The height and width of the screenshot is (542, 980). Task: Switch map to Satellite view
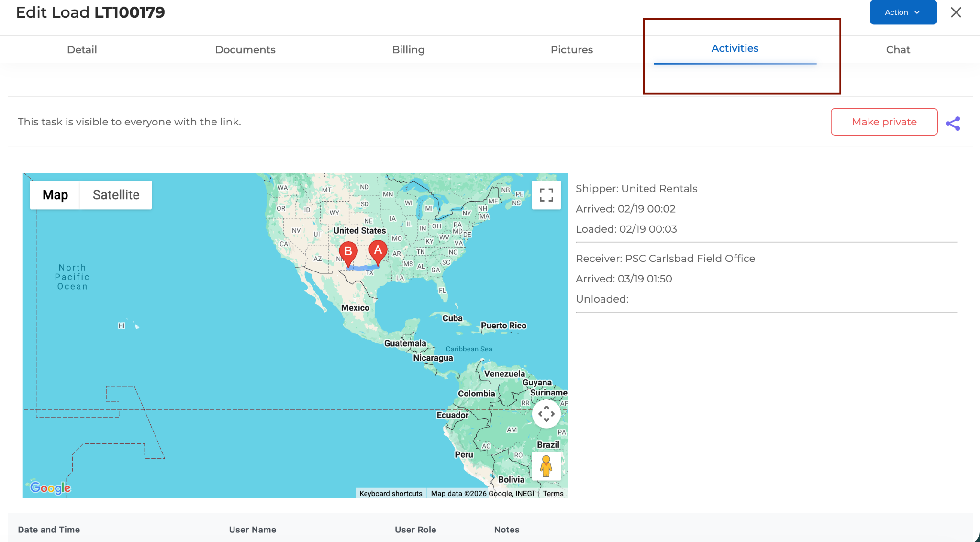coord(116,195)
